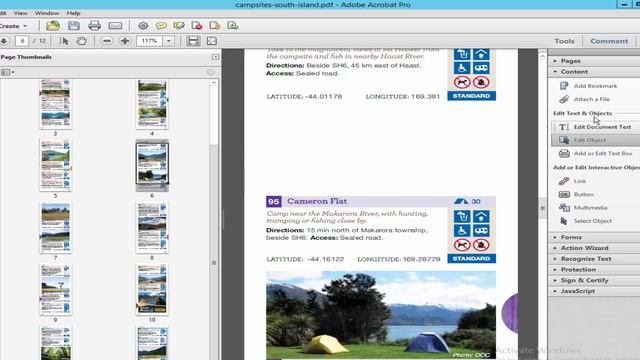Select page 7 thumbnail

(x=56, y=228)
